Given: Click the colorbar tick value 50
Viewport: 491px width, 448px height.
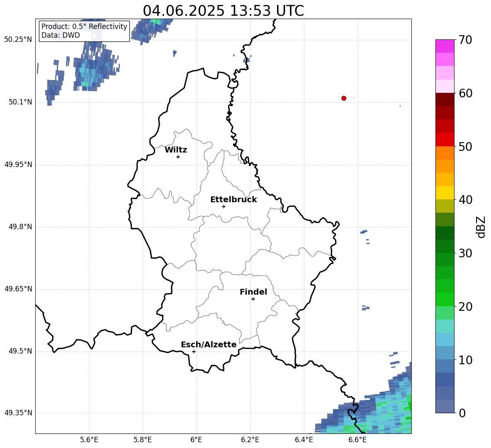Looking at the screenshot, I should coord(465,146).
